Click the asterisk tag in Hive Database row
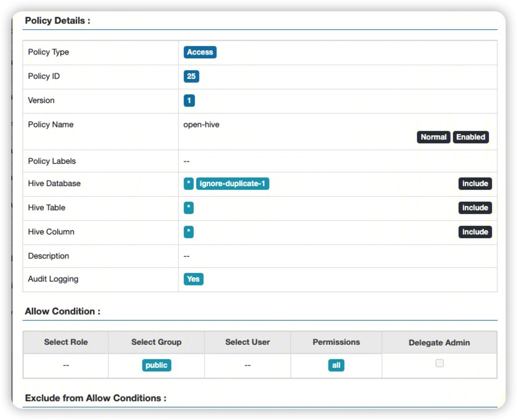Viewport: 517px width, 420px height. tap(189, 184)
